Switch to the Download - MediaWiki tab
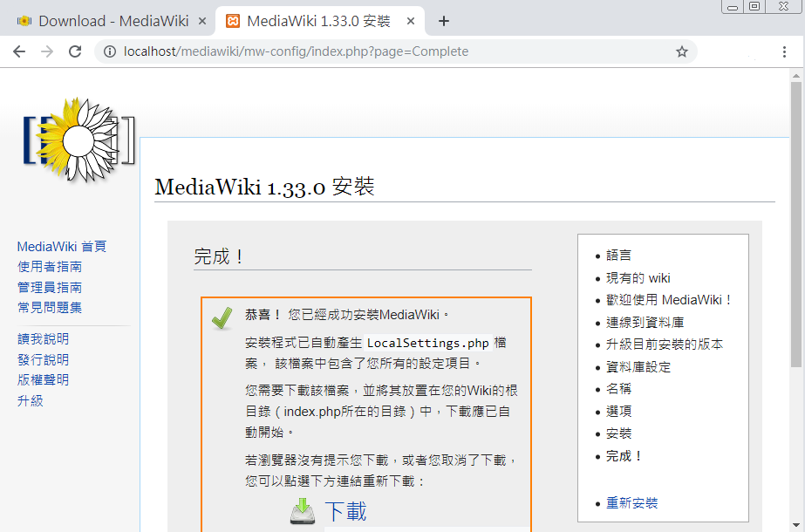Image resolution: width=805 pixels, height=532 pixels. pyautogui.click(x=108, y=21)
